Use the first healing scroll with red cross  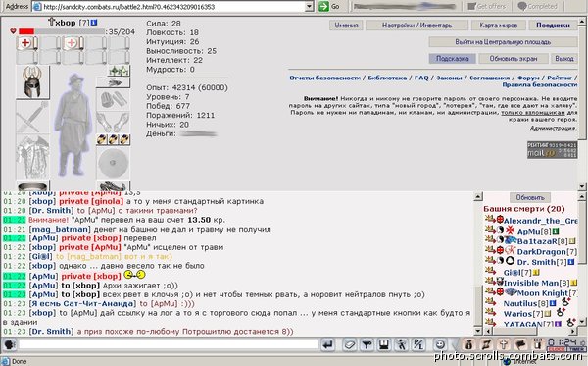tap(27, 43)
